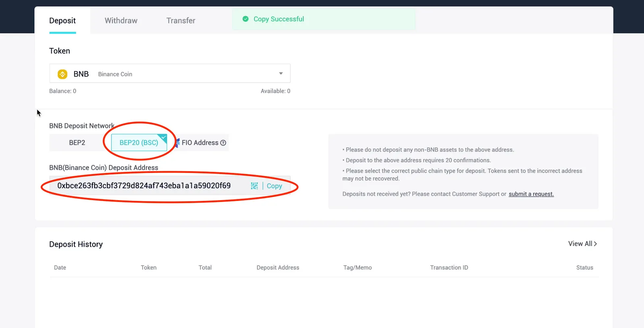The height and width of the screenshot is (328, 644).
Task: Click the Balance: 0 text
Action: tap(63, 91)
